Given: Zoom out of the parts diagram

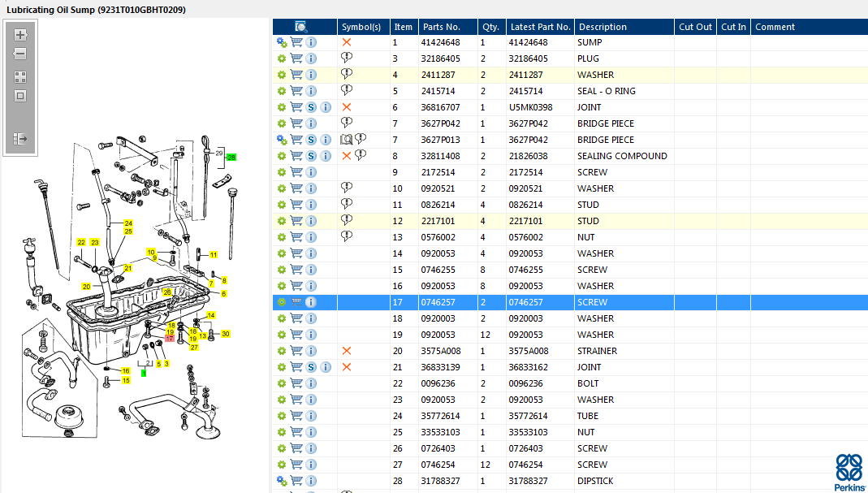Looking at the screenshot, I should coord(20,54).
